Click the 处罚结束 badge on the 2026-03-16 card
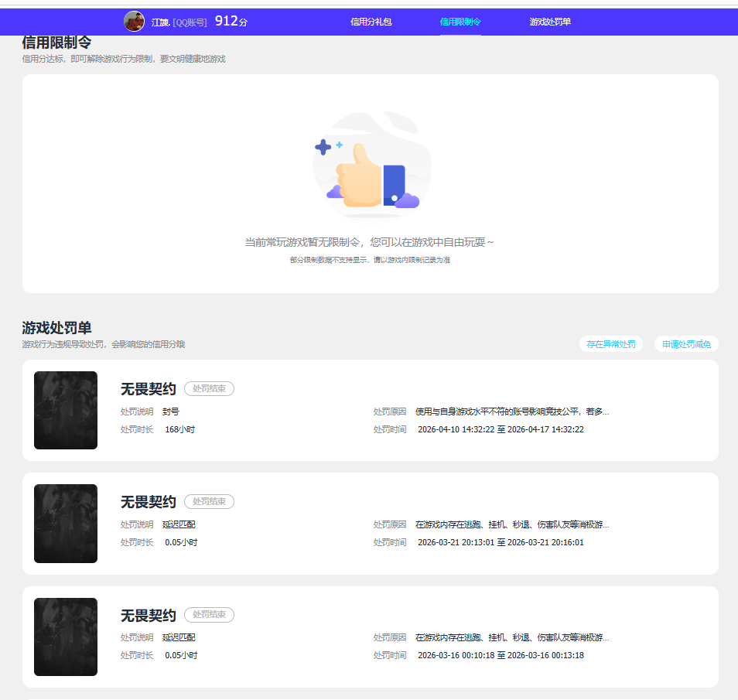The width and height of the screenshot is (738, 700). [209, 615]
